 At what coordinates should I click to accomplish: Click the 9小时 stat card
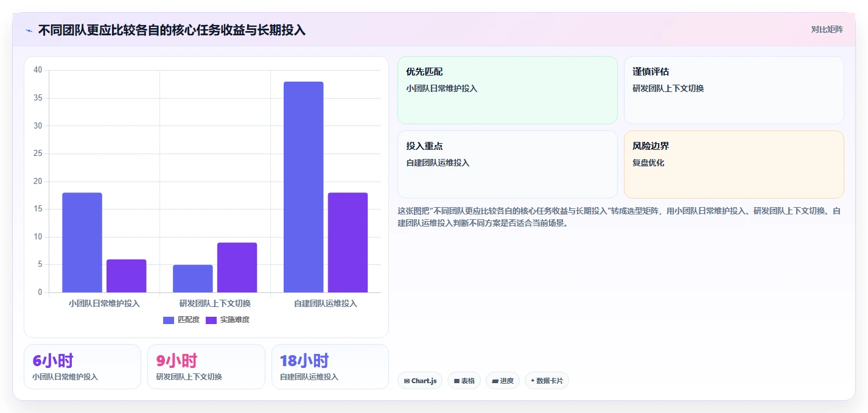pyautogui.click(x=206, y=367)
